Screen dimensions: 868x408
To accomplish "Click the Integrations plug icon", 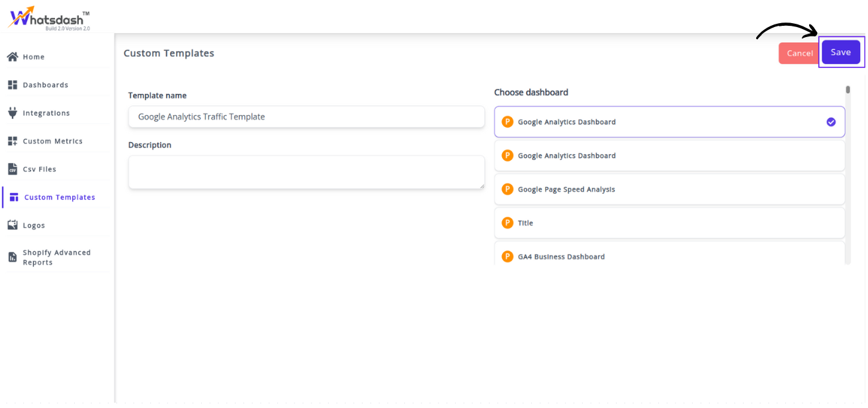I will 13,113.
